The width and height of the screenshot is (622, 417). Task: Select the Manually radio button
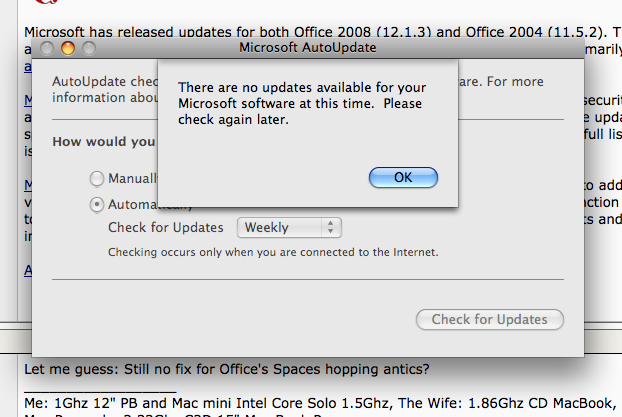click(x=97, y=179)
